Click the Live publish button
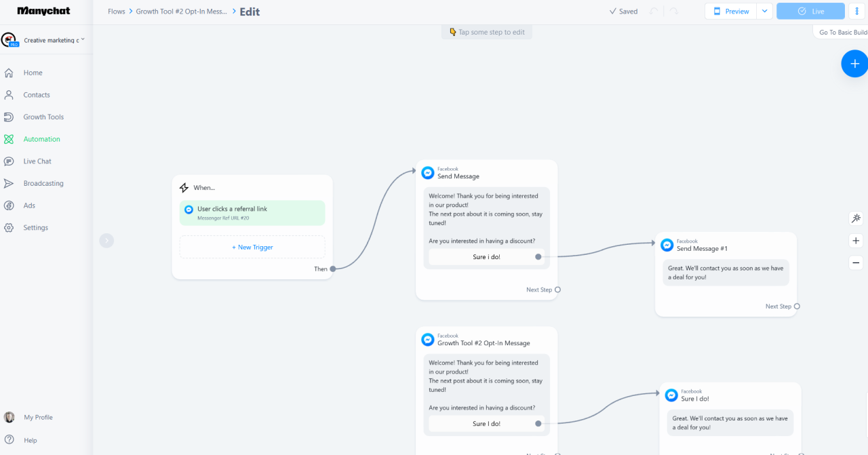This screenshot has height=455, width=868. 811,12
